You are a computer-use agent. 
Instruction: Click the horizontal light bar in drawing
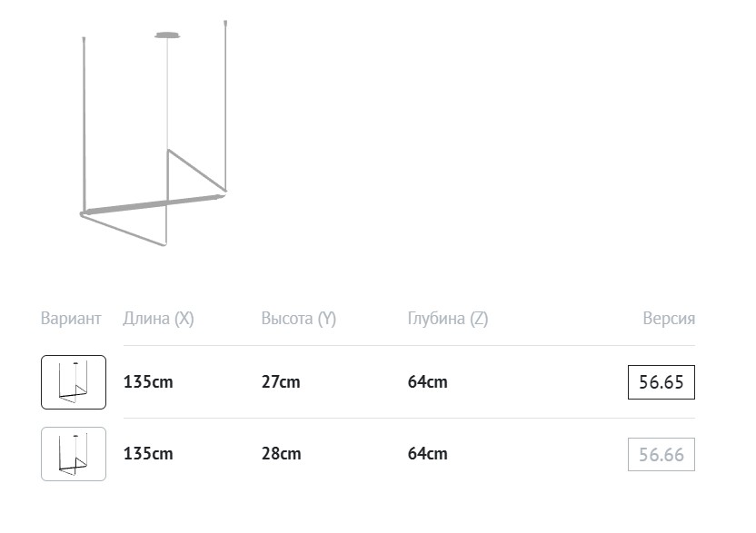pos(154,204)
